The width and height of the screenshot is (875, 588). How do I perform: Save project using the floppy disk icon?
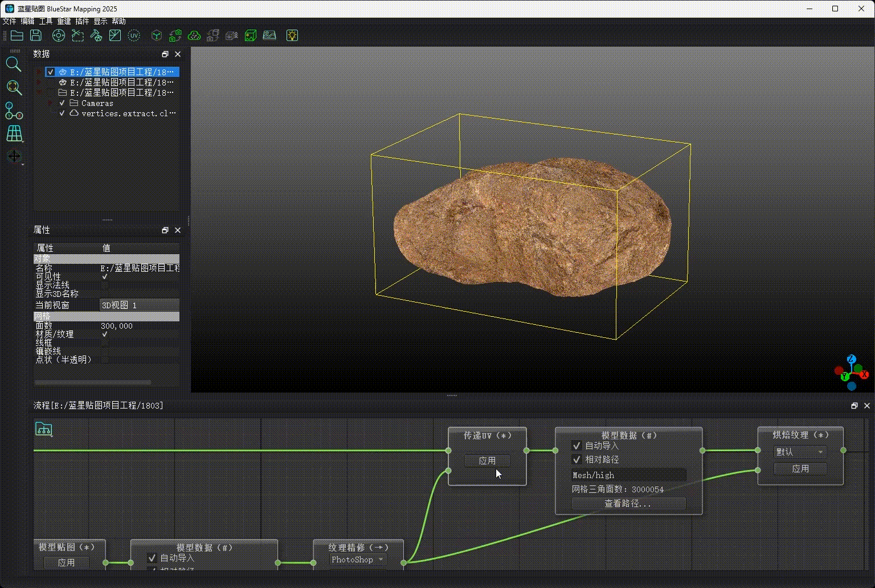coord(36,35)
